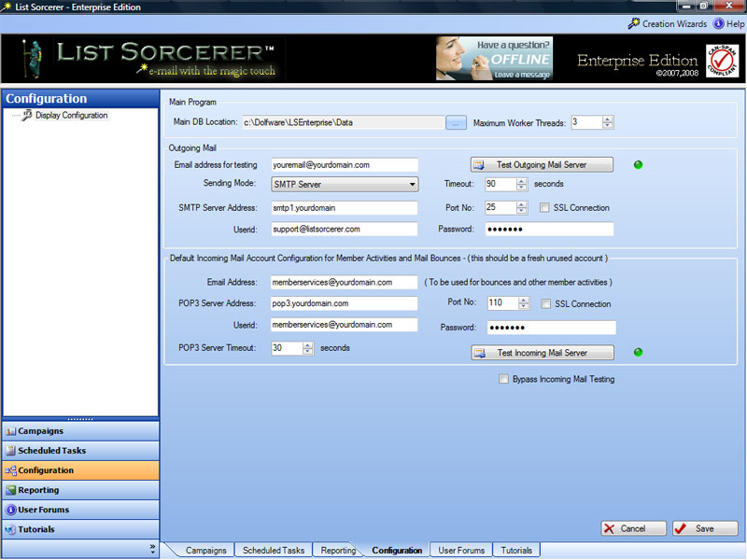The image size is (747, 560).
Task: Click the incoming Email Address field
Action: tap(344, 283)
